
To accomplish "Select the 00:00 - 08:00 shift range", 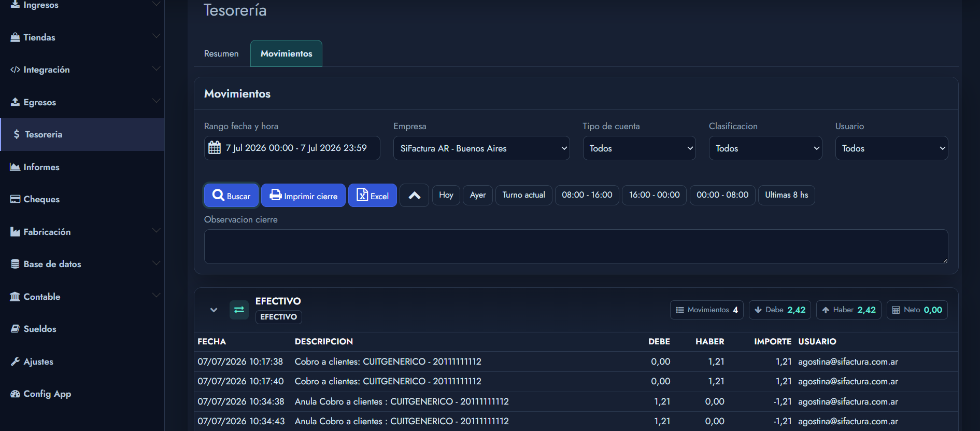I will tap(722, 195).
